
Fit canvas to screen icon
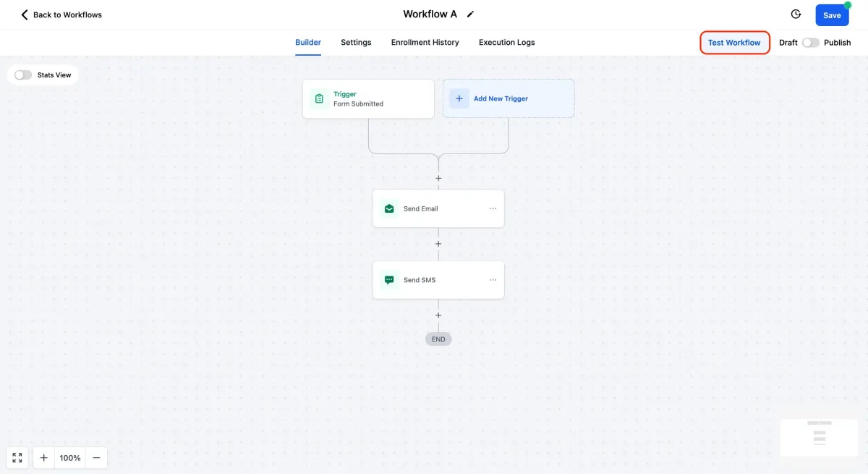17,457
